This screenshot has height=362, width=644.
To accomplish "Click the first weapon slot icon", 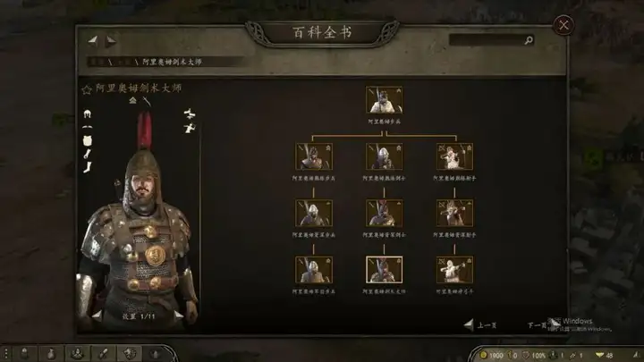I will (x=189, y=114).
